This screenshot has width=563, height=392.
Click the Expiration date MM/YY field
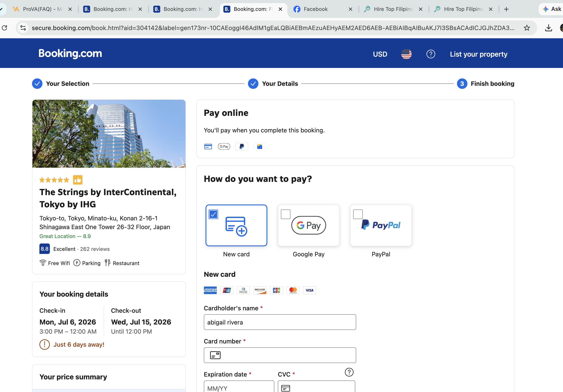(239, 387)
